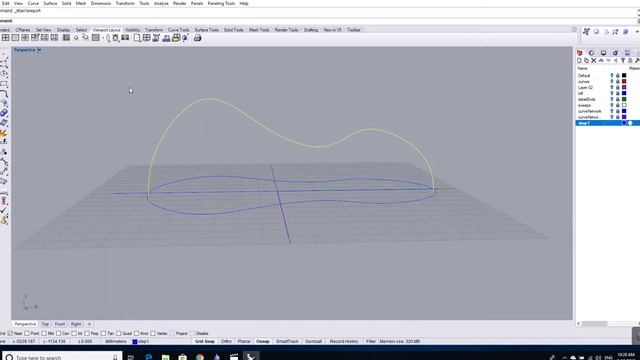The width and height of the screenshot is (640, 360).
Task: Enable the Perp osnap checkbox
Action: (x=87, y=333)
